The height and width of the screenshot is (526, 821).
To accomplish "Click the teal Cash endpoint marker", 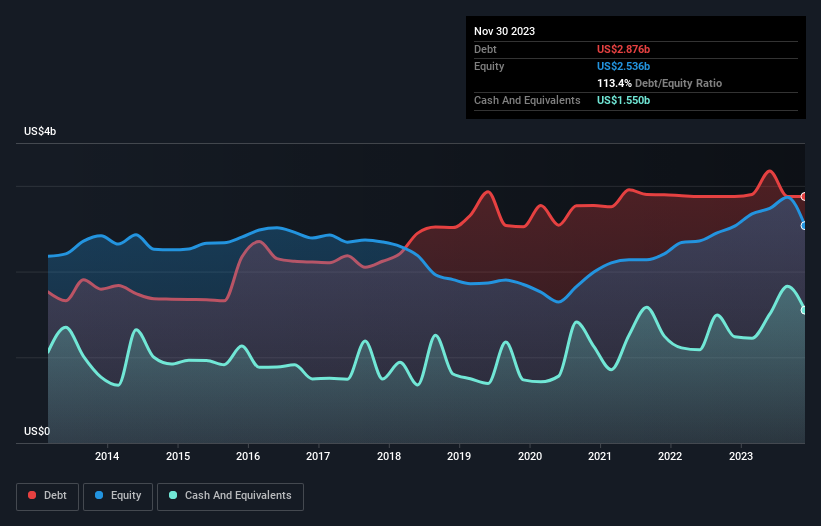I will [804, 310].
